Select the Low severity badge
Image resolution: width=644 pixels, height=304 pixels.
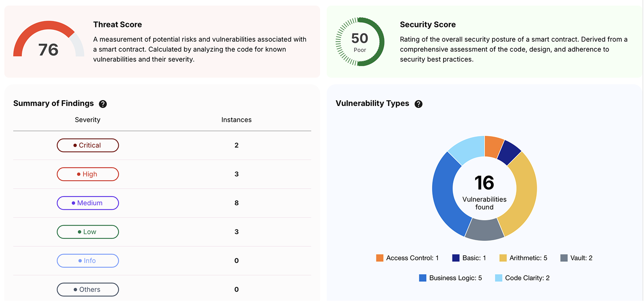pos(87,232)
